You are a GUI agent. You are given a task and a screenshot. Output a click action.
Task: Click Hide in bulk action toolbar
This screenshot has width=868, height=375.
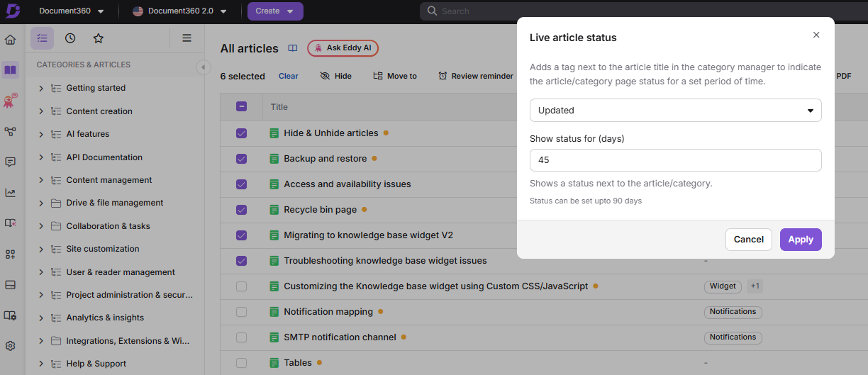(x=335, y=76)
